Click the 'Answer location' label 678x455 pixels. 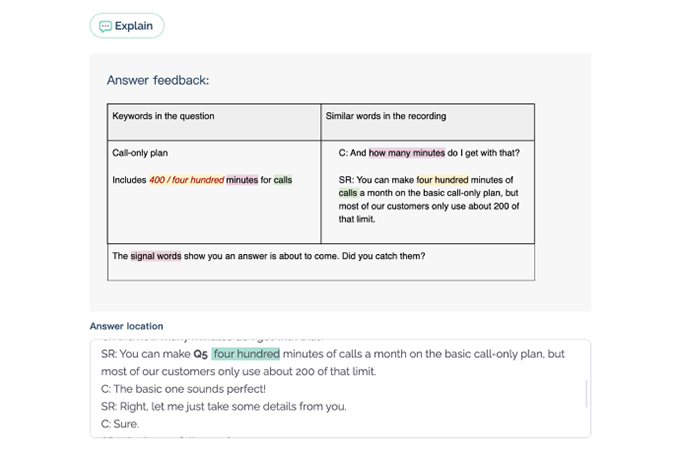[x=126, y=326]
